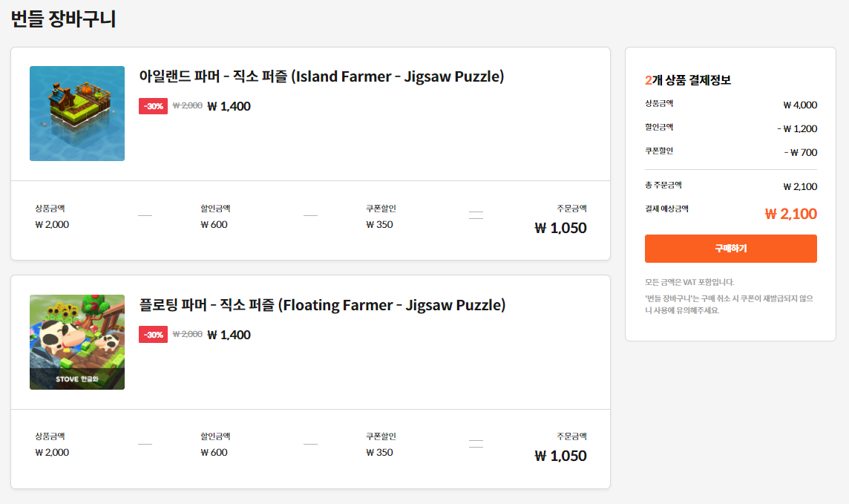Click the equals sign in Island Farmer row
Image resolution: width=849 pixels, height=504 pixels.
[x=476, y=216]
